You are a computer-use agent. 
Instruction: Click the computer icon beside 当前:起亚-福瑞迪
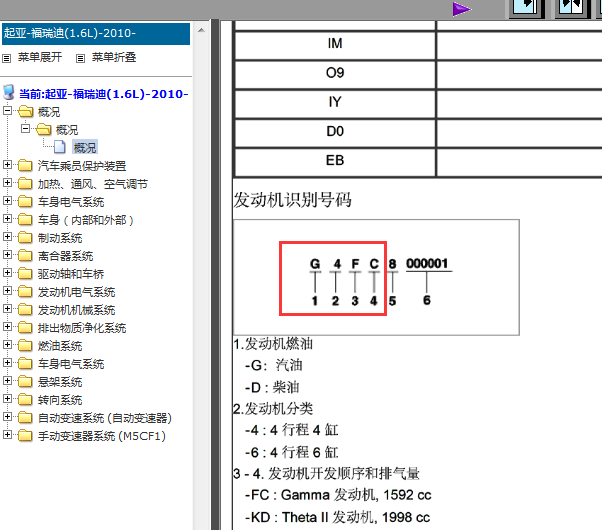[9, 93]
